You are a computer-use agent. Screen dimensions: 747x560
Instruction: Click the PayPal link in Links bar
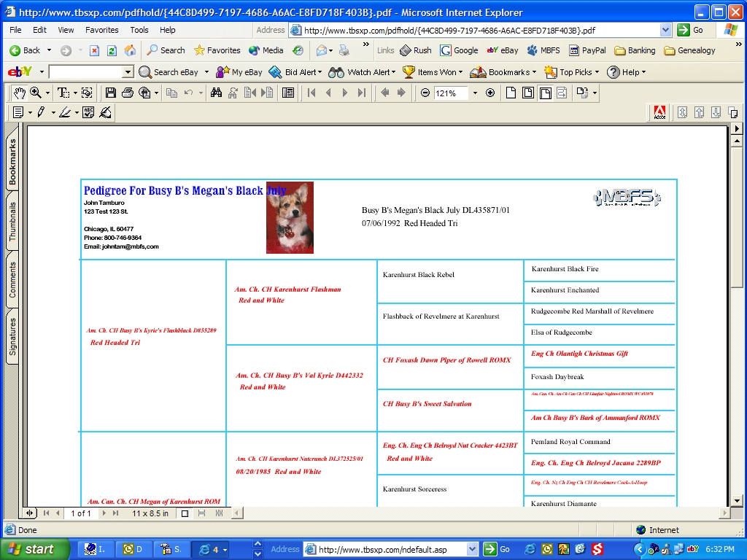pyautogui.click(x=587, y=50)
